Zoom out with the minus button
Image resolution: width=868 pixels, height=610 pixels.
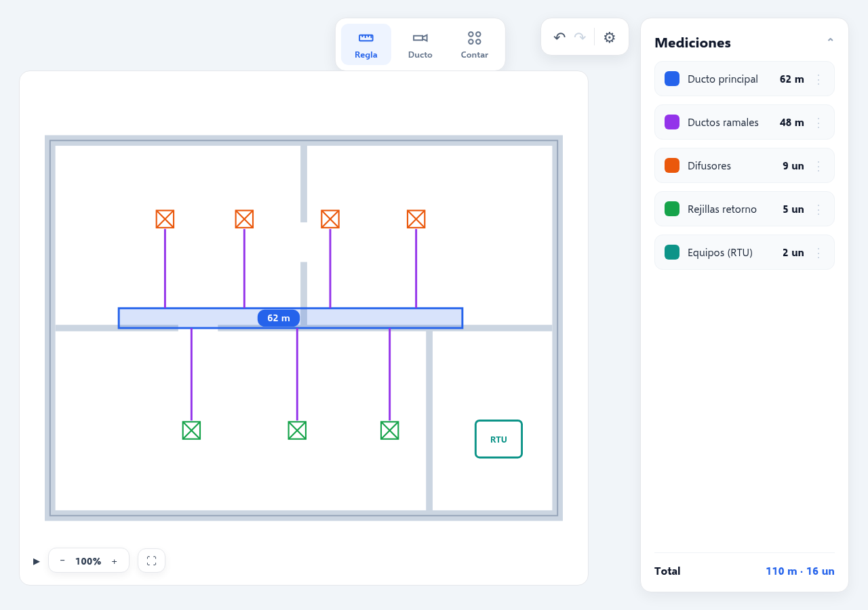pos(62,561)
